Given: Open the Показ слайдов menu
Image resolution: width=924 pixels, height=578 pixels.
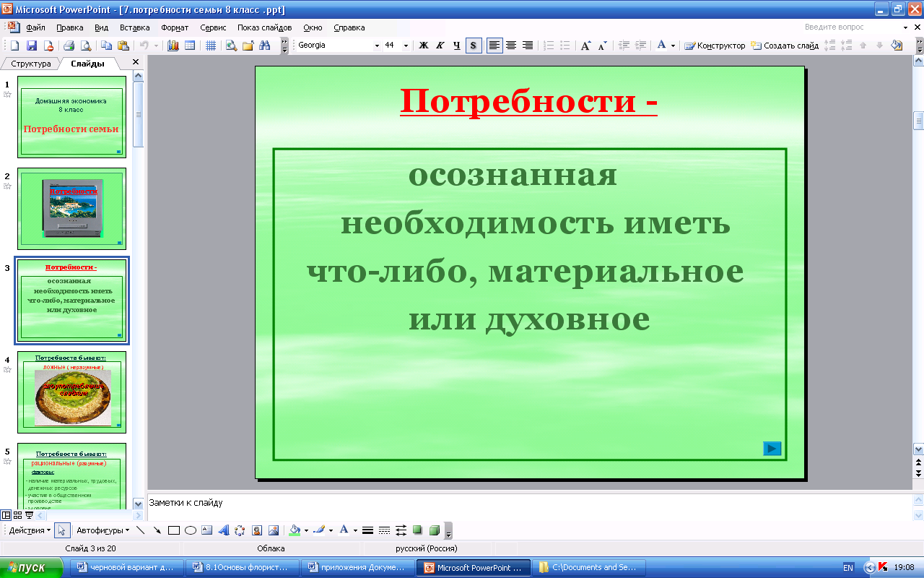Looking at the screenshot, I should [x=265, y=27].
